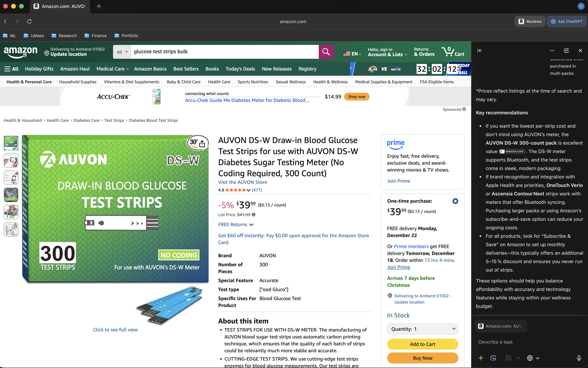Screen dimensions: 588x368
Task: Click the Add to Cart button
Action: pyautogui.click(x=422, y=344)
